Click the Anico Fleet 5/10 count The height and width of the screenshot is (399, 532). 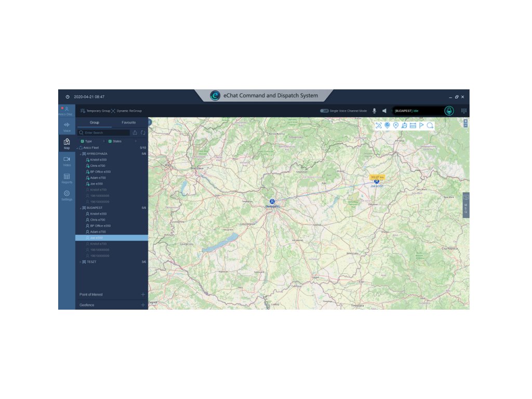tap(143, 148)
